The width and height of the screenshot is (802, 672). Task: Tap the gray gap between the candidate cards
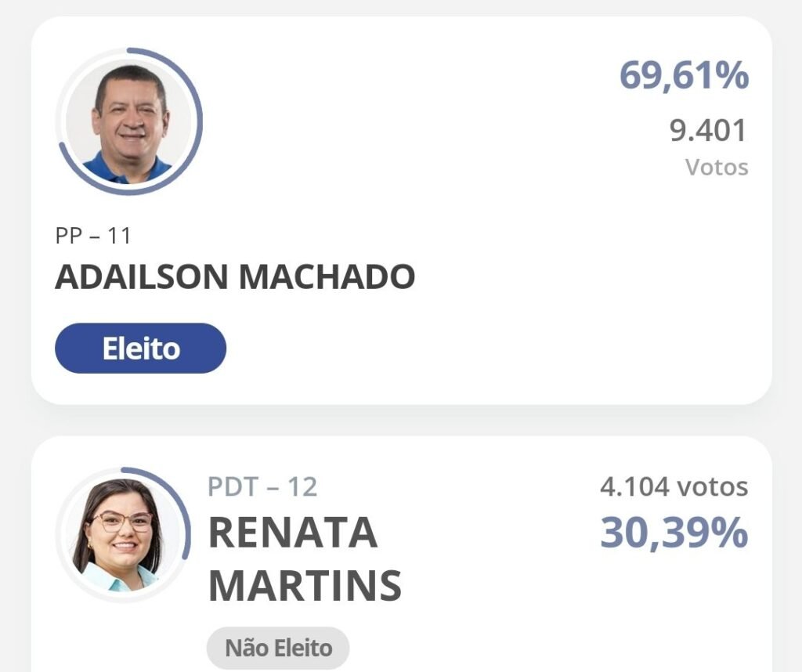(x=401, y=421)
